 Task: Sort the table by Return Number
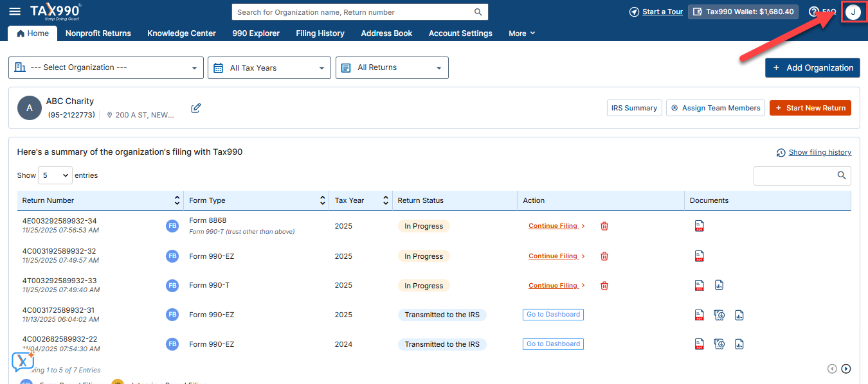(x=177, y=200)
